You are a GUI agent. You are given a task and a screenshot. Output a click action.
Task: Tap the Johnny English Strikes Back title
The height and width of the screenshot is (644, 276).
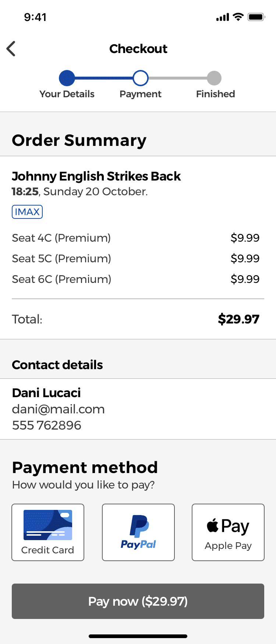(x=96, y=176)
